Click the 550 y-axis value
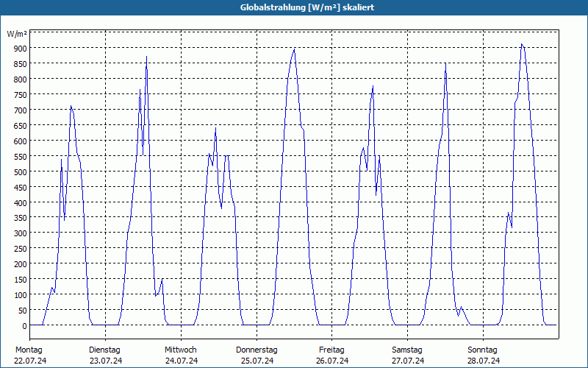This screenshot has width=588, height=368. tap(21, 157)
